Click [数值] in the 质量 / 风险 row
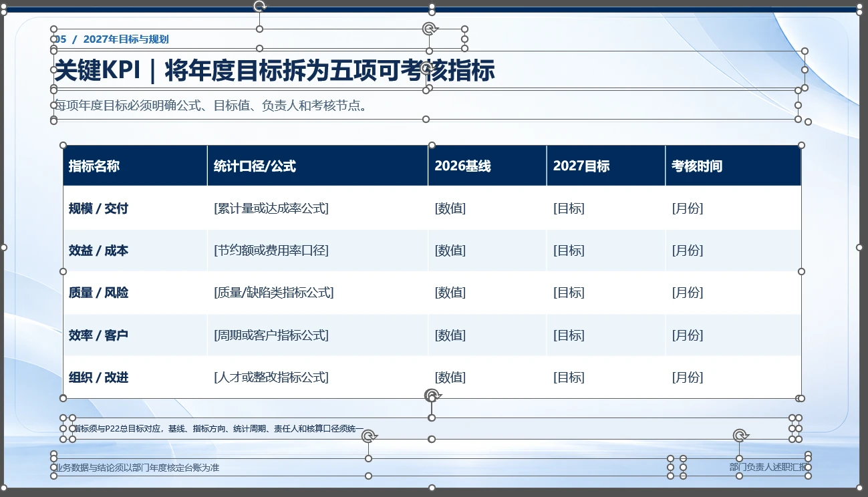The height and width of the screenshot is (497, 868). [450, 293]
